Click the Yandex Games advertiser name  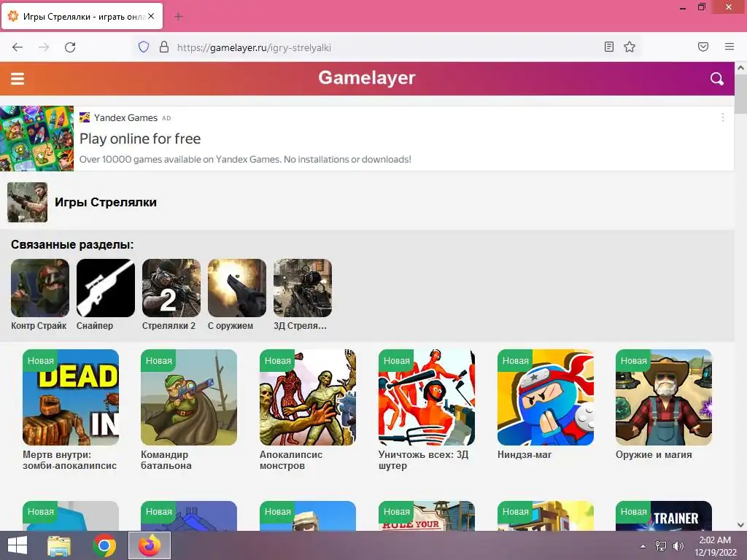point(125,117)
